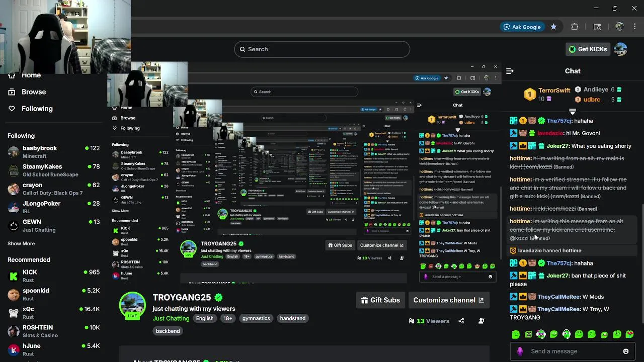
Task: Select the backbend tag
Action: 168,331
